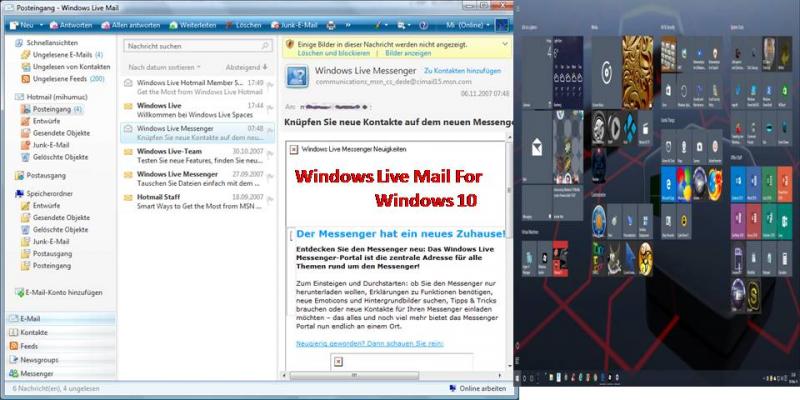Image resolution: width=800 pixels, height=400 pixels.
Task: Open Ungelesen von Kontakten view
Action: [x=65, y=67]
